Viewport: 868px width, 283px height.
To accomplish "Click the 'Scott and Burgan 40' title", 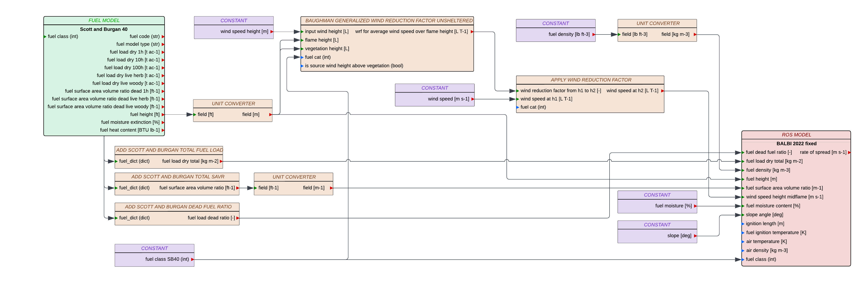I will 104,29.
